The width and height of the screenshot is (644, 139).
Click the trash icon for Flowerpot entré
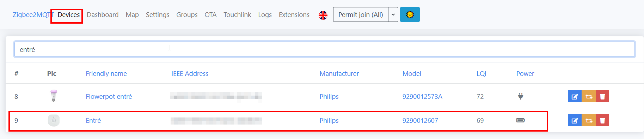(x=602, y=96)
